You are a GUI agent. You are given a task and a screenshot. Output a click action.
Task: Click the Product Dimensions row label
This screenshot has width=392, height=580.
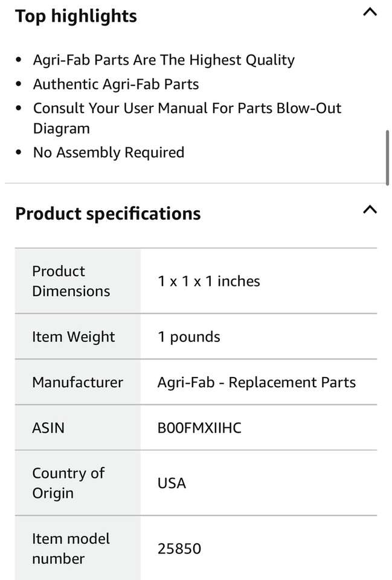pos(71,281)
